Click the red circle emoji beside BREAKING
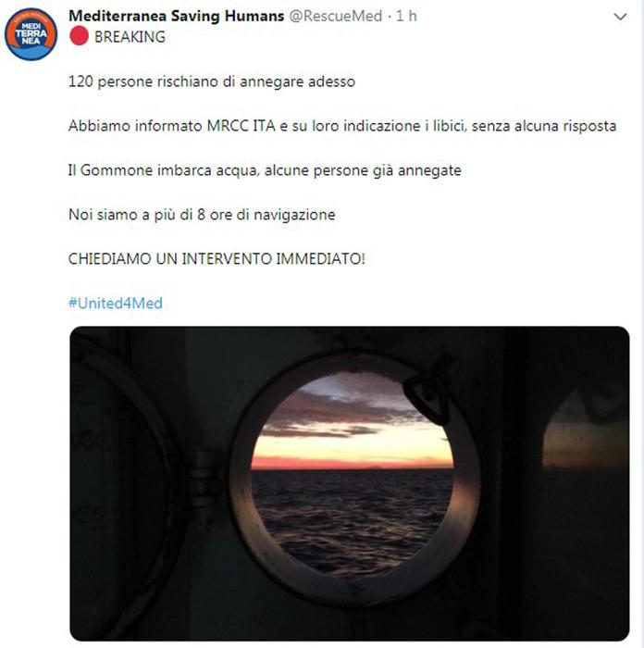 [79, 36]
